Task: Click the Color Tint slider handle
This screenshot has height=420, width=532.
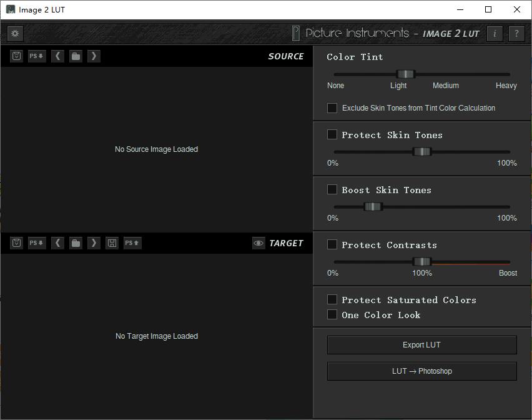Action: pos(406,74)
